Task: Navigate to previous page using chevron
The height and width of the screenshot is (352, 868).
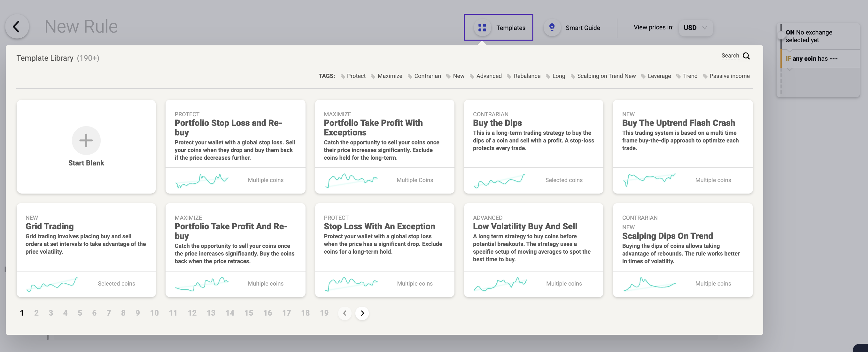Action: tap(344, 313)
